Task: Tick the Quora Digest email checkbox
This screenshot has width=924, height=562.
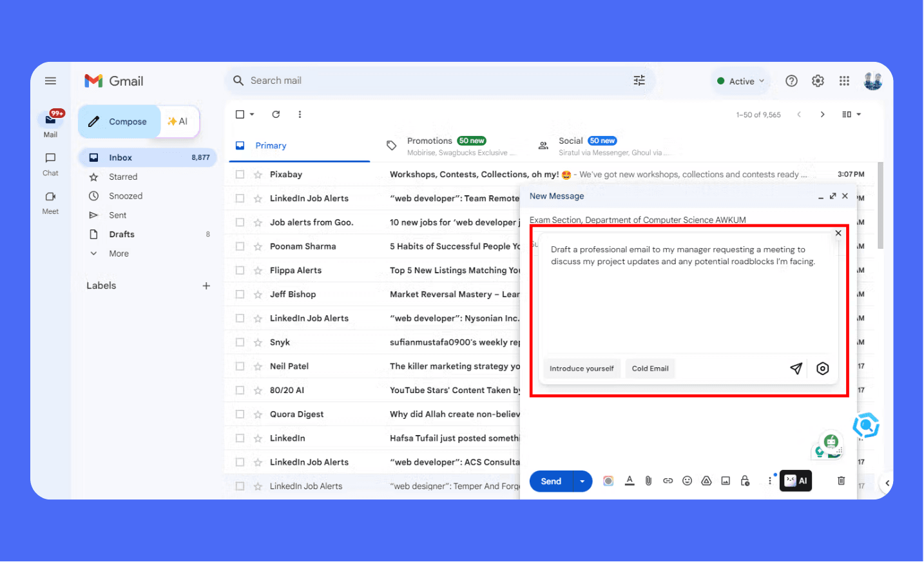Action: pyautogui.click(x=240, y=414)
